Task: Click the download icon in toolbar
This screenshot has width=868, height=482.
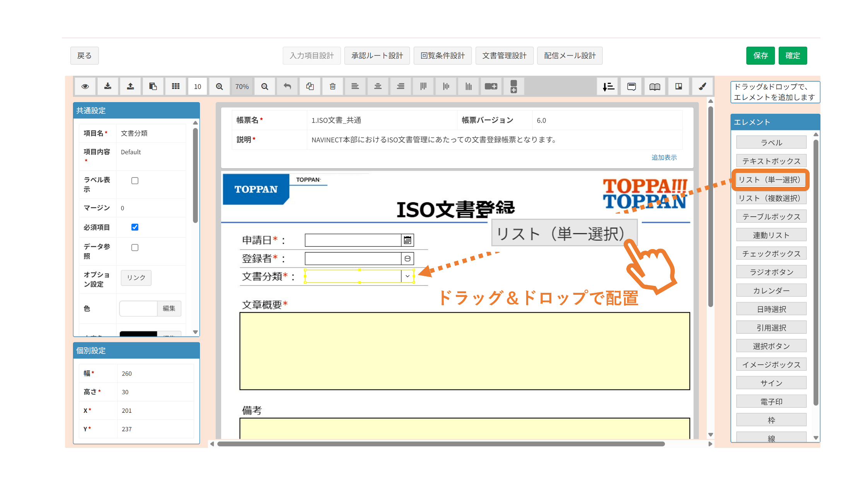Action: [108, 86]
